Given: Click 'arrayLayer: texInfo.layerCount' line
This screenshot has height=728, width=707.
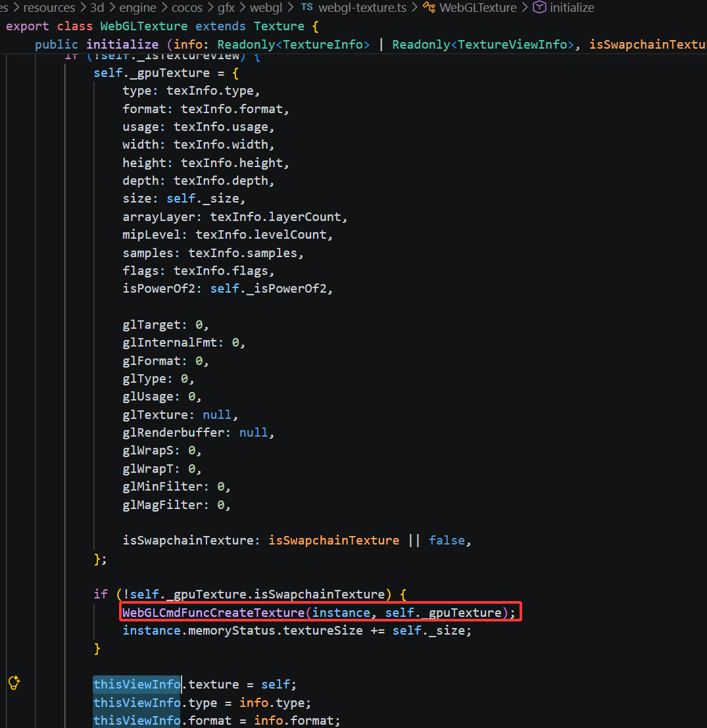Looking at the screenshot, I should coord(235,217).
